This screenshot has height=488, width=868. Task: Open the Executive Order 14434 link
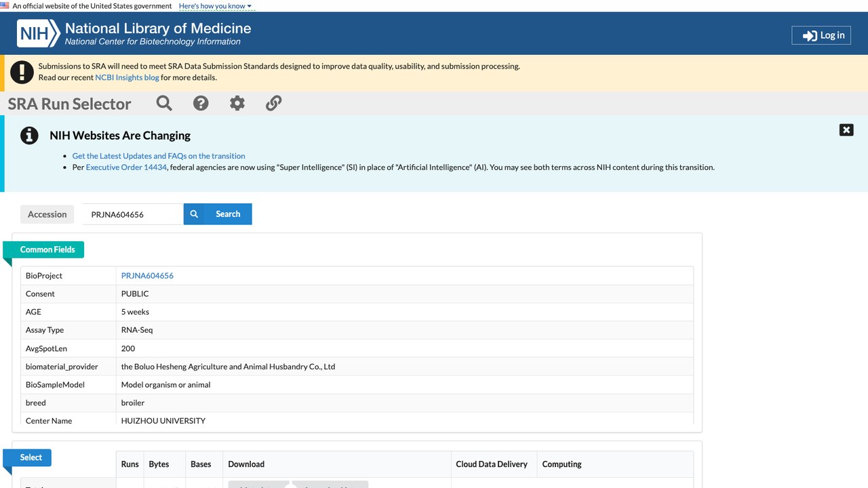[126, 167]
